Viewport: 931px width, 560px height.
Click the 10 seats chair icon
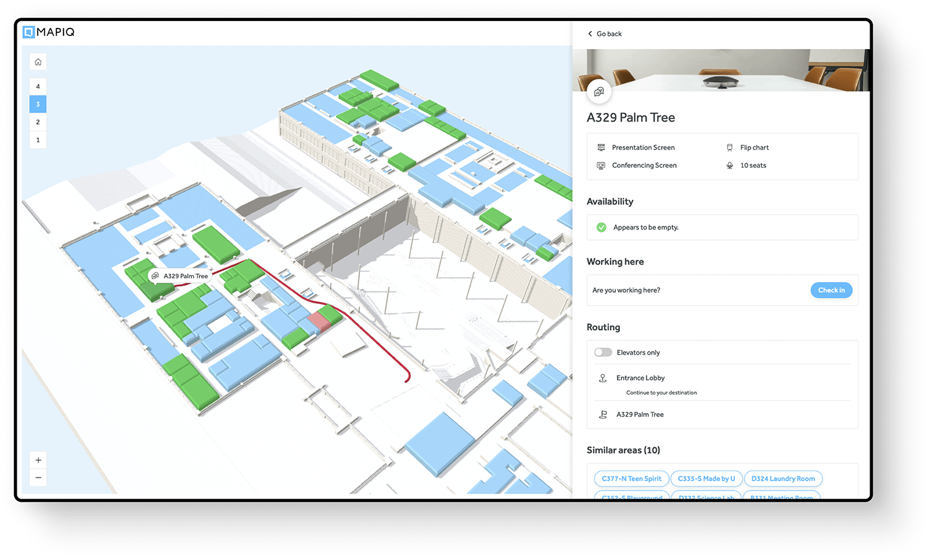tap(729, 166)
